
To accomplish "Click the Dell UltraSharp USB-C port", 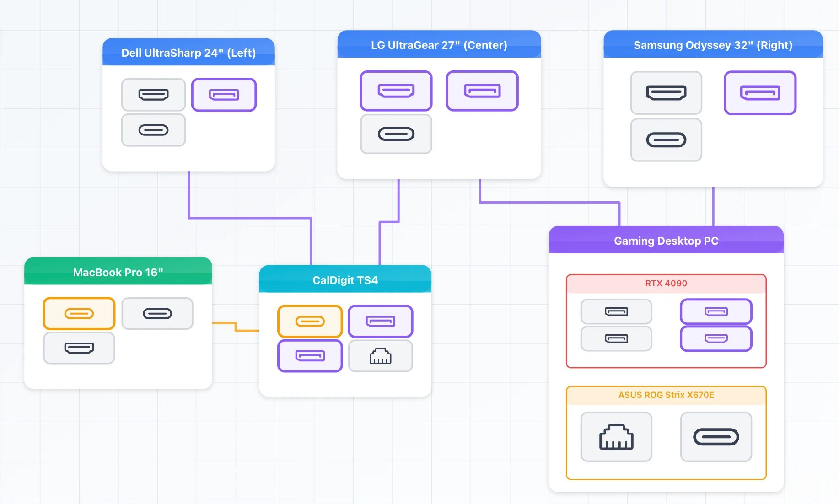I will click(x=153, y=130).
